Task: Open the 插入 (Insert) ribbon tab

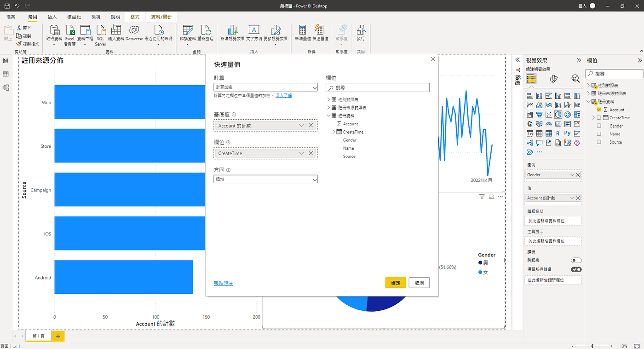Action: 52,17
